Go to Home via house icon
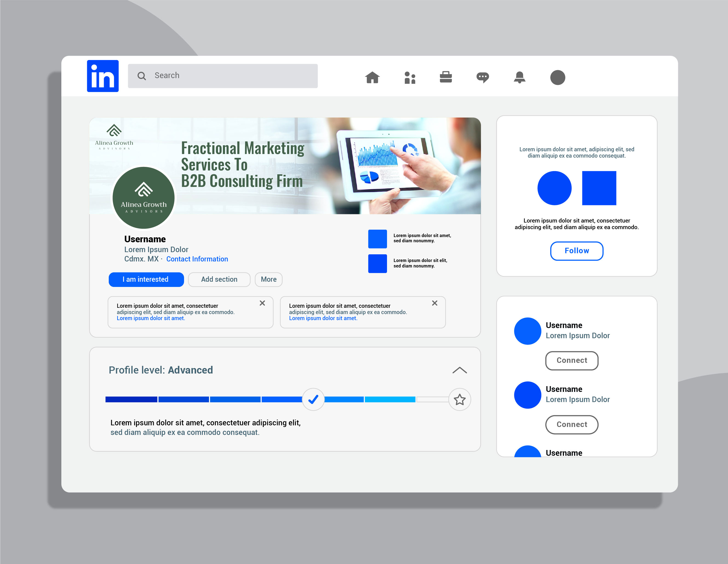The image size is (728, 564). (372, 77)
